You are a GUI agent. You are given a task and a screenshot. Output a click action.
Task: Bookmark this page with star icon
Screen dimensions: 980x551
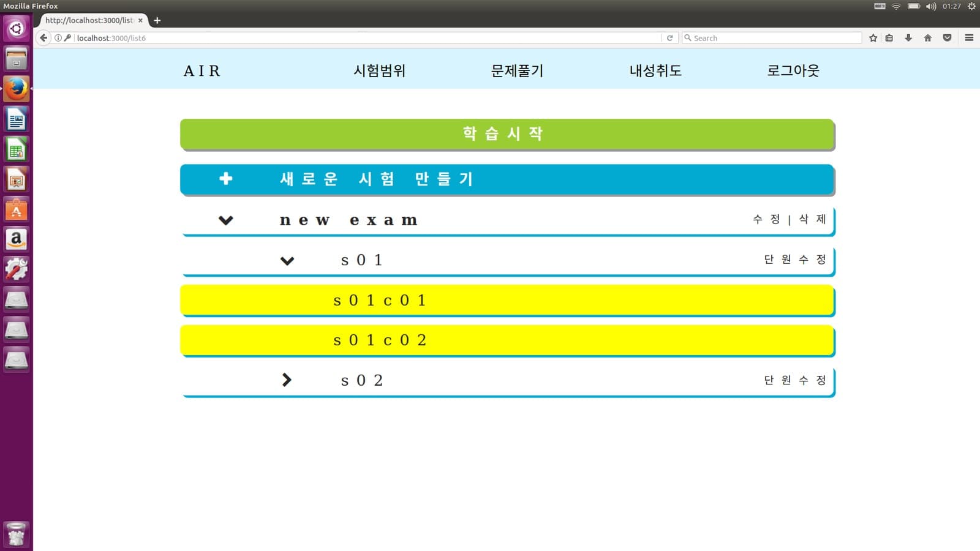[x=873, y=38]
